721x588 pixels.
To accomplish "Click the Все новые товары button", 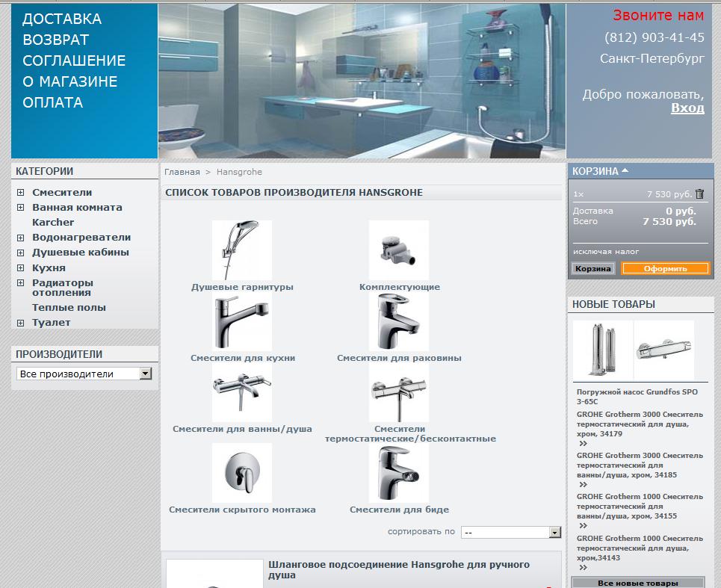I will click(x=638, y=583).
